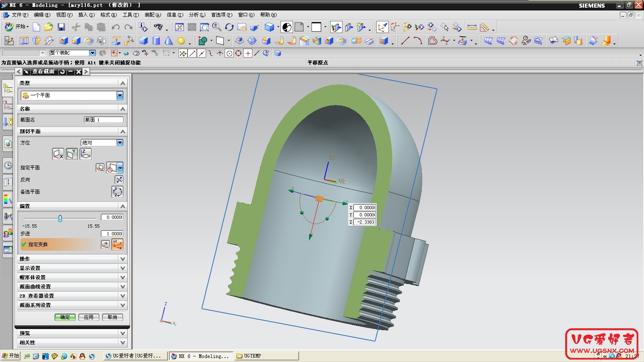Click the 偏置 offset slider handle
The width and height of the screenshot is (644, 362).
coord(60,218)
